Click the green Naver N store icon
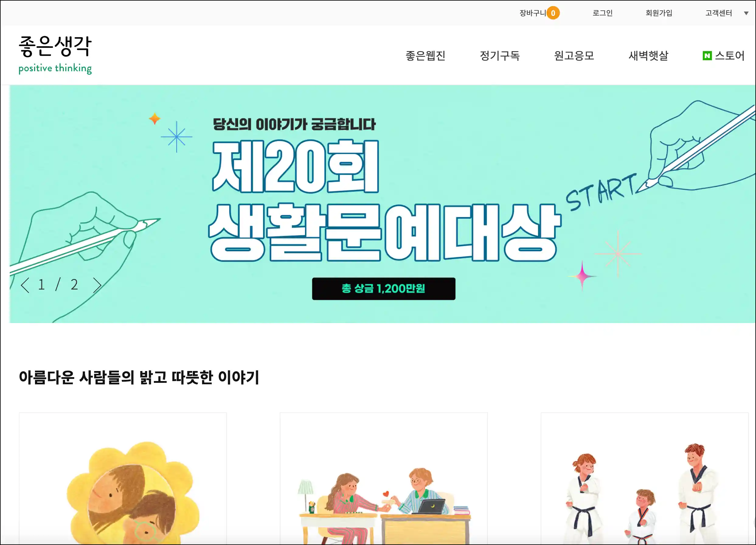The image size is (756, 545). click(707, 56)
